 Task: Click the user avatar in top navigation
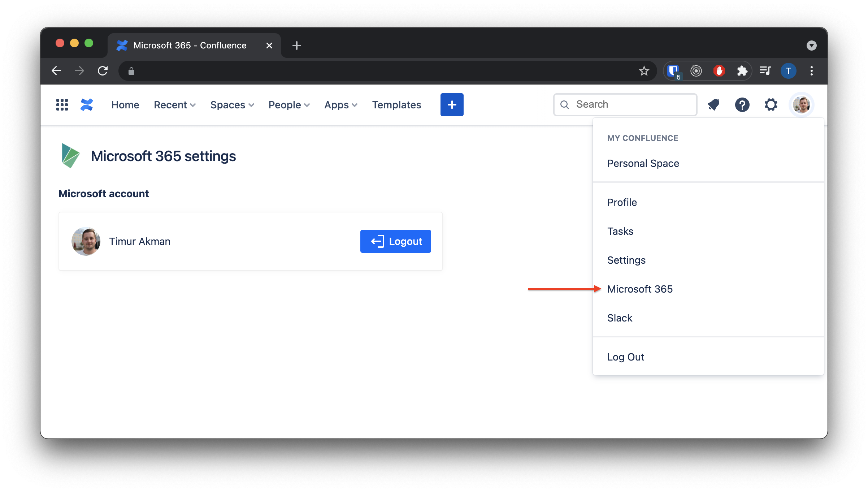pos(801,105)
